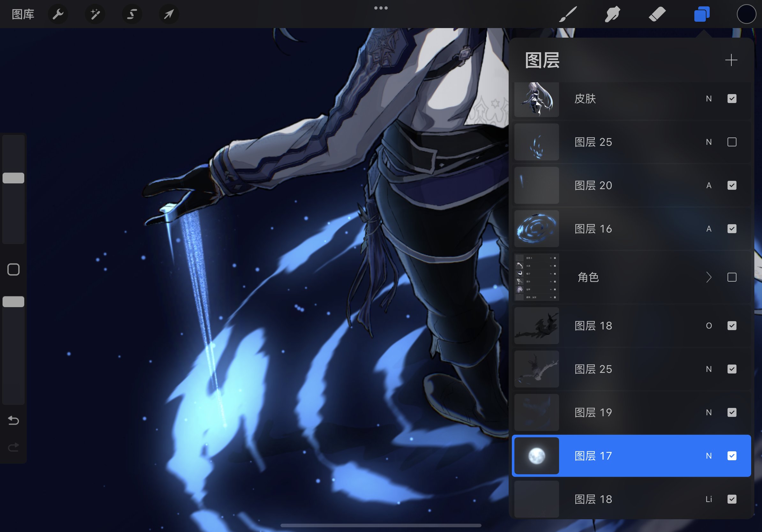Image resolution: width=762 pixels, height=532 pixels.
Task: Tap the highlighted 图层 17 layer name
Action: [594, 456]
